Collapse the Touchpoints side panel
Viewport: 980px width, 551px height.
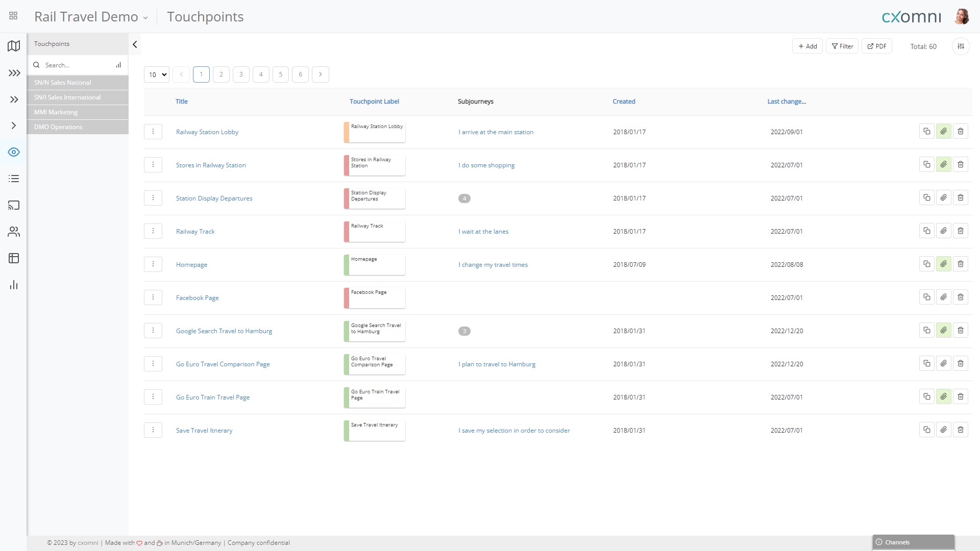click(x=135, y=44)
